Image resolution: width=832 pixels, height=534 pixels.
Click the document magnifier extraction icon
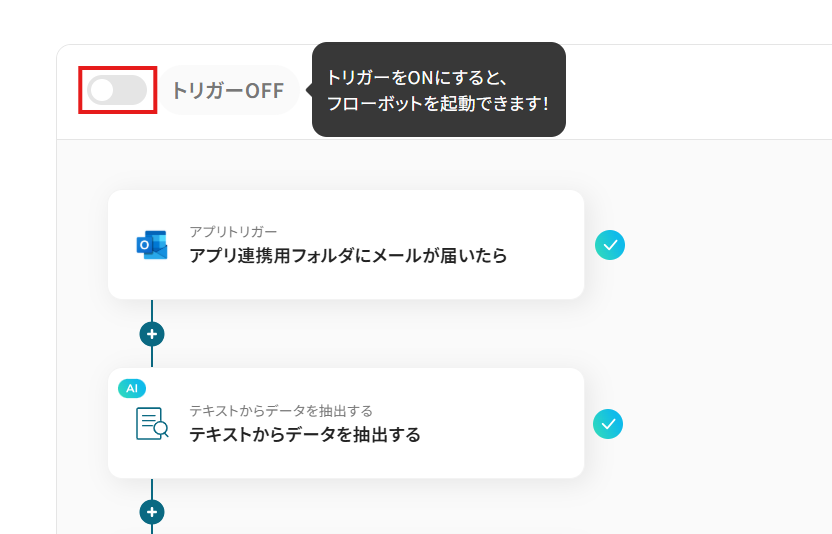tap(152, 423)
